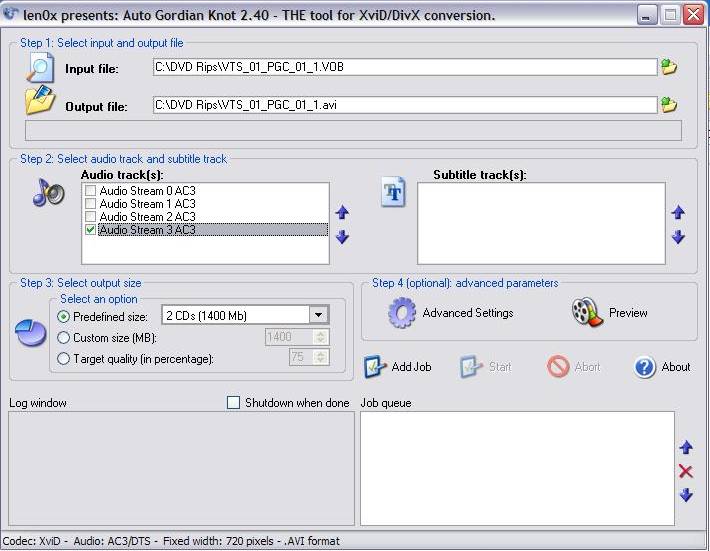Enable Shutdown when done checkbox
Image resolution: width=710 pixels, height=551 pixels.
(233, 402)
